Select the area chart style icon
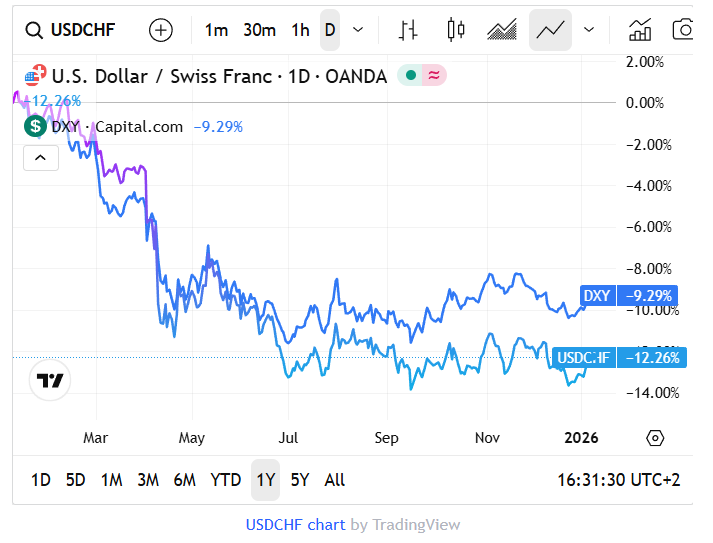 pyautogui.click(x=502, y=30)
